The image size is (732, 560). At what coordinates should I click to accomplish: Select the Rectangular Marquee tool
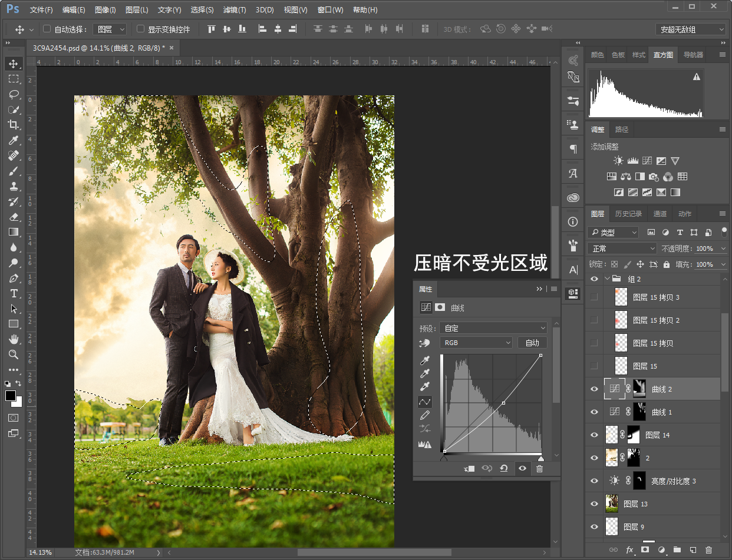[13, 79]
